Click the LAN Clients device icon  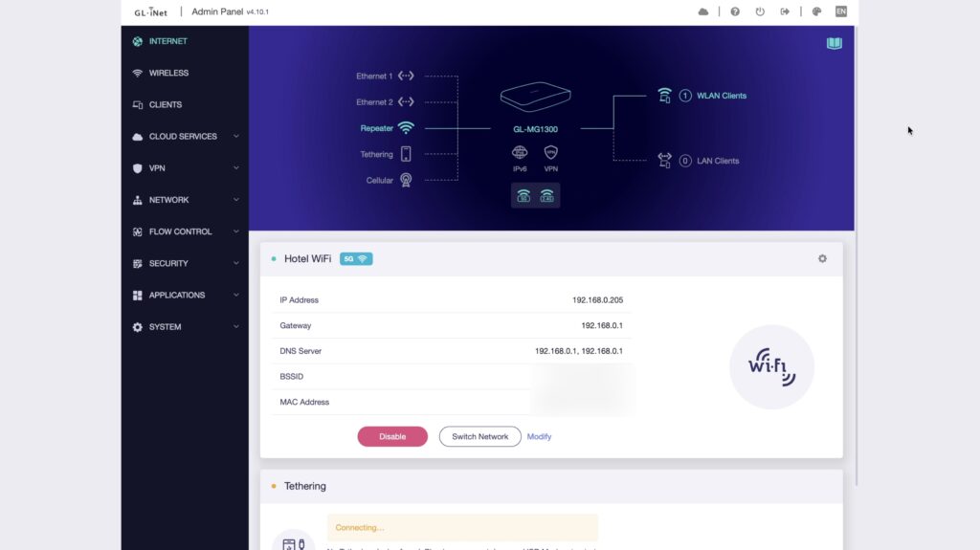tap(664, 161)
